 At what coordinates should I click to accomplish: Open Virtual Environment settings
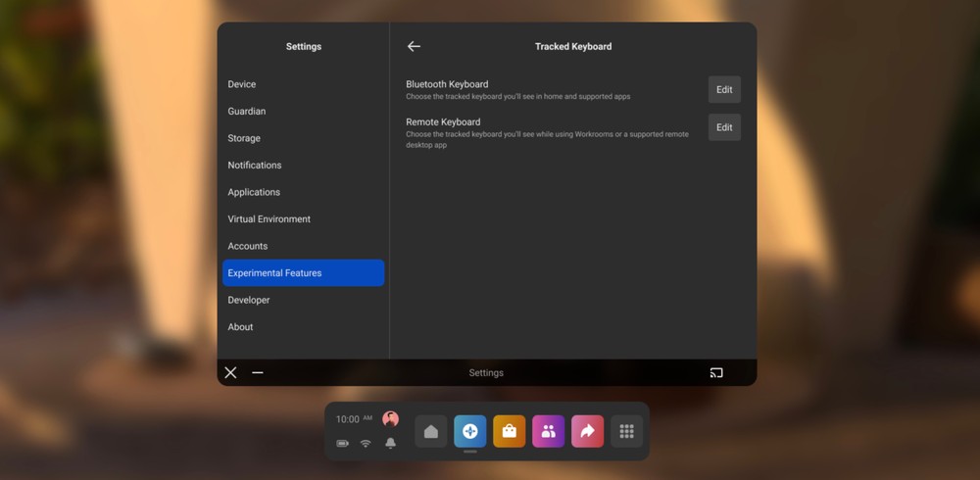pos(303,218)
